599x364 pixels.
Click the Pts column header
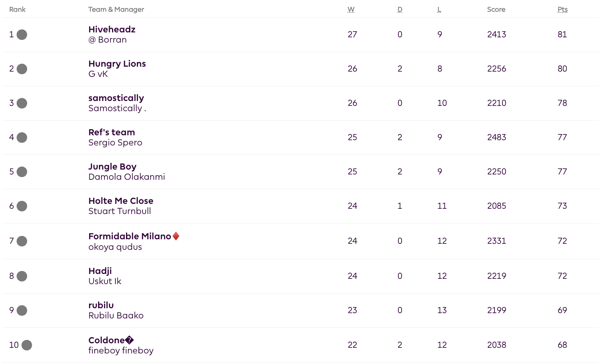562,9
